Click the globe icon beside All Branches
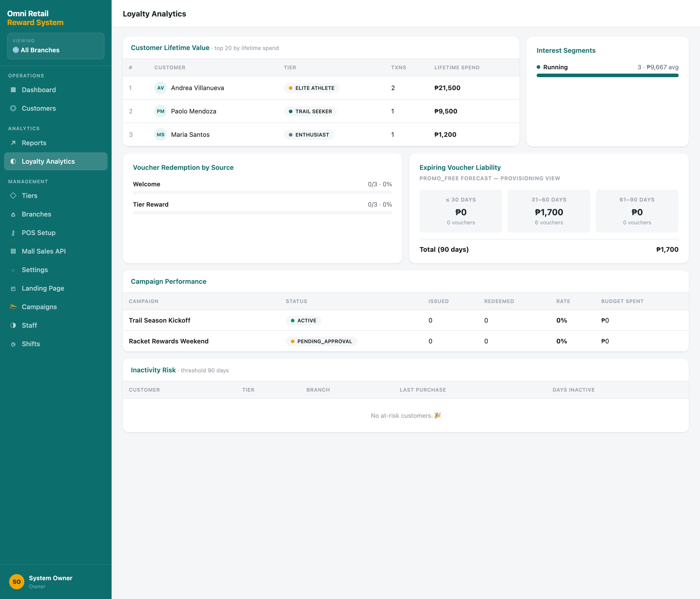 coord(16,50)
